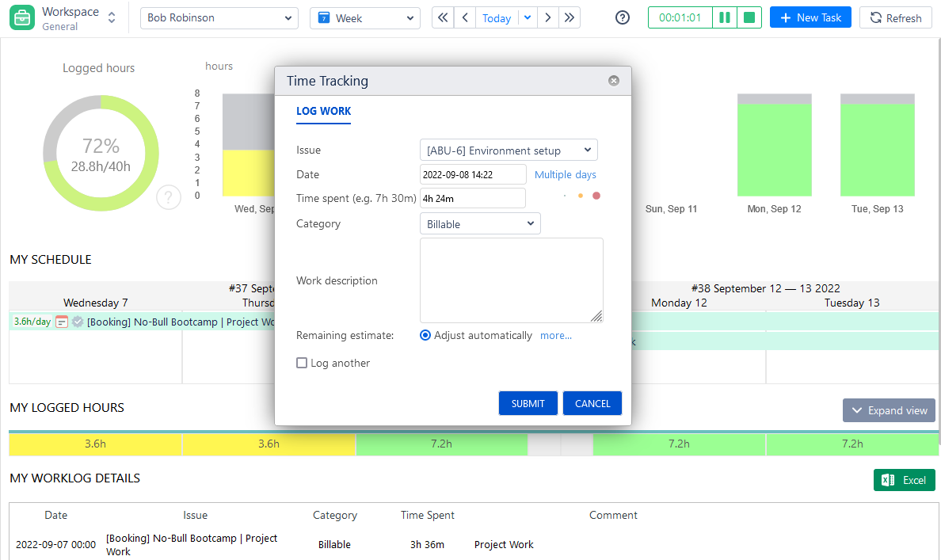The height and width of the screenshot is (560, 941).
Task: Pause the running timer
Action: (724, 17)
